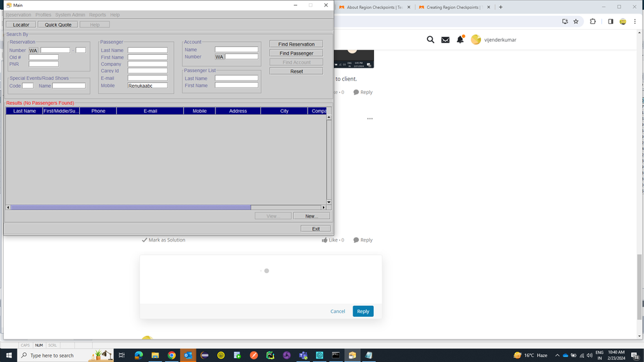Click the Passenger E-mail input field
644x362 pixels.
coord(148,78)
